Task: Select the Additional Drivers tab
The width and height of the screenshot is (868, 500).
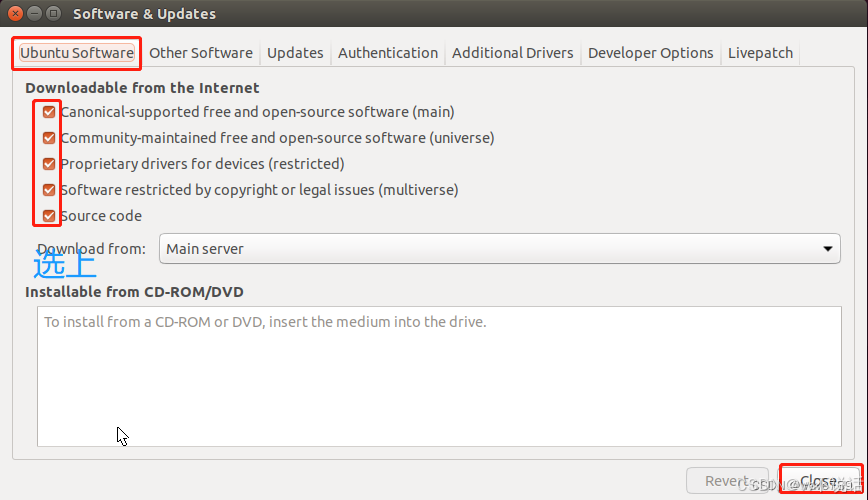Action: click(513, 53)
